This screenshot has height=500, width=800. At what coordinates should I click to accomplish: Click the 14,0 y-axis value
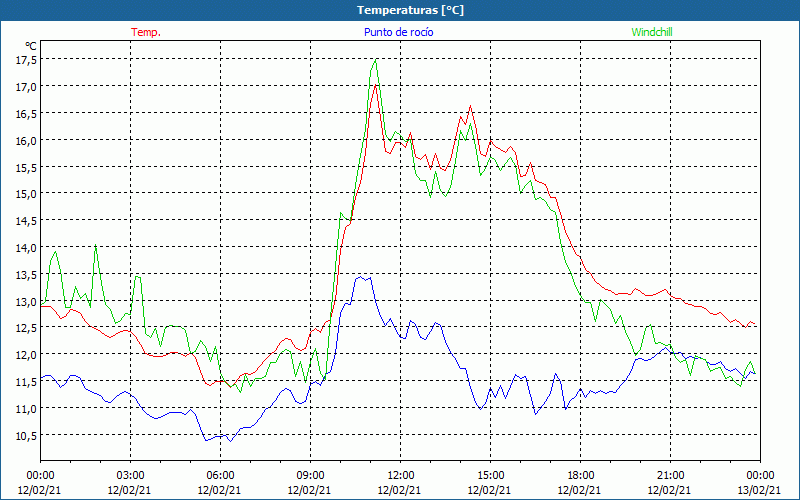click(27, 247)
